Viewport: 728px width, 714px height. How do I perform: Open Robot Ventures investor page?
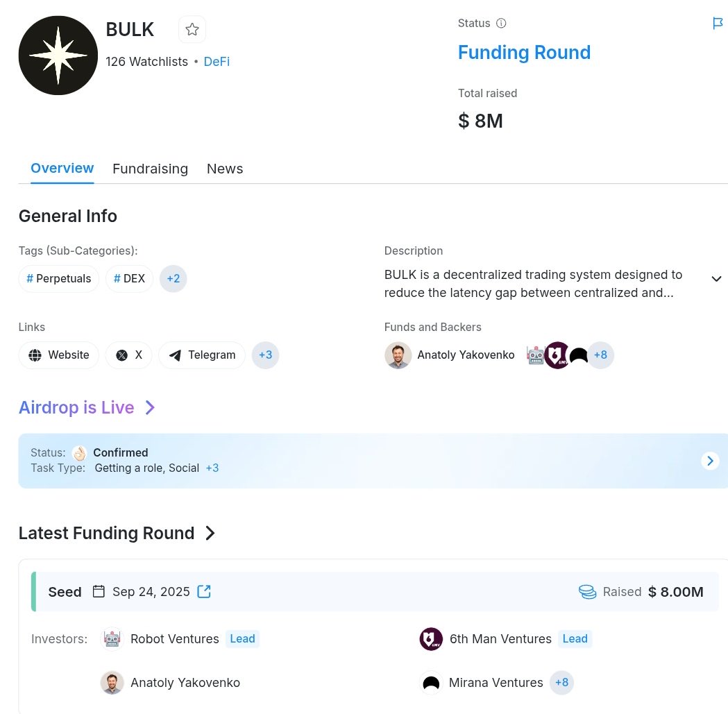tap(175, 639)
